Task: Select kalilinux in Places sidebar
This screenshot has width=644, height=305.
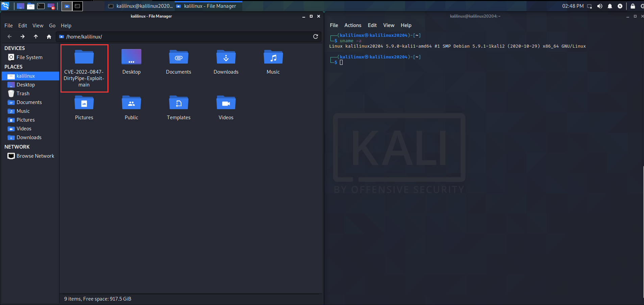Action: tap(30, 76)
